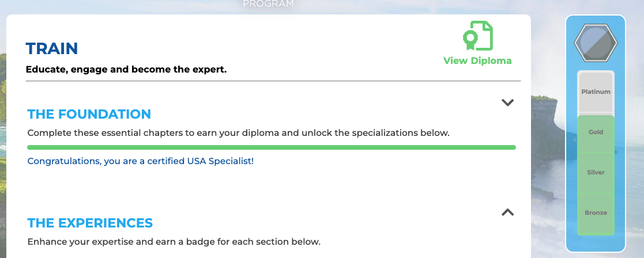Click the green Foundation progress bar
This screenshot has height=258, width=644.
tap(271, 147)
